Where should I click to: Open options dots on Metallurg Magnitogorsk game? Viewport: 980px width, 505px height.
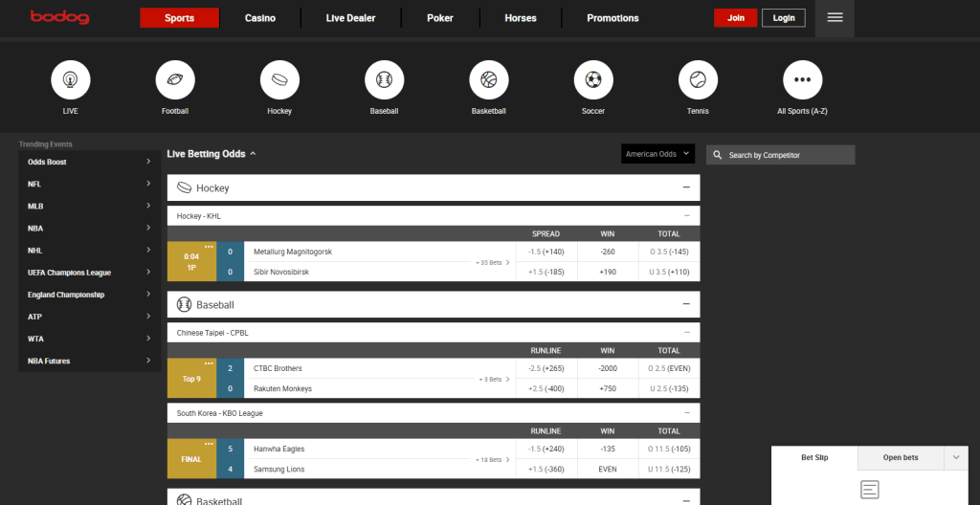pyautogui.click(x=209, y=247)
